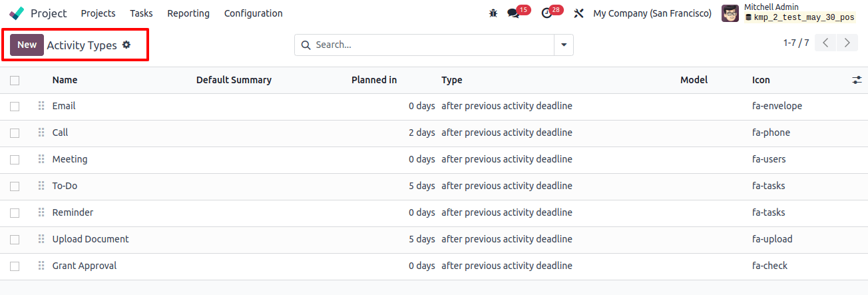Check the To-Do row checkbox
868x295 pixels.
click(15, 186)
